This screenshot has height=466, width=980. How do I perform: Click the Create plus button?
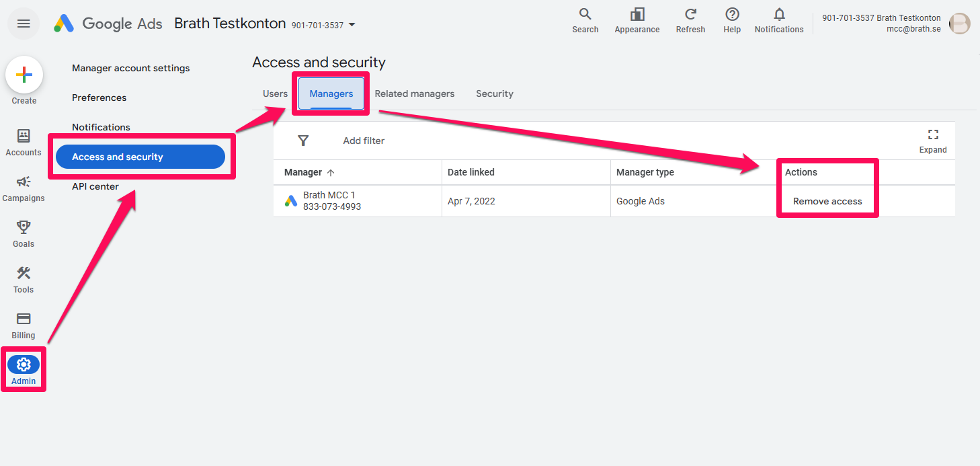pos(24,75)
